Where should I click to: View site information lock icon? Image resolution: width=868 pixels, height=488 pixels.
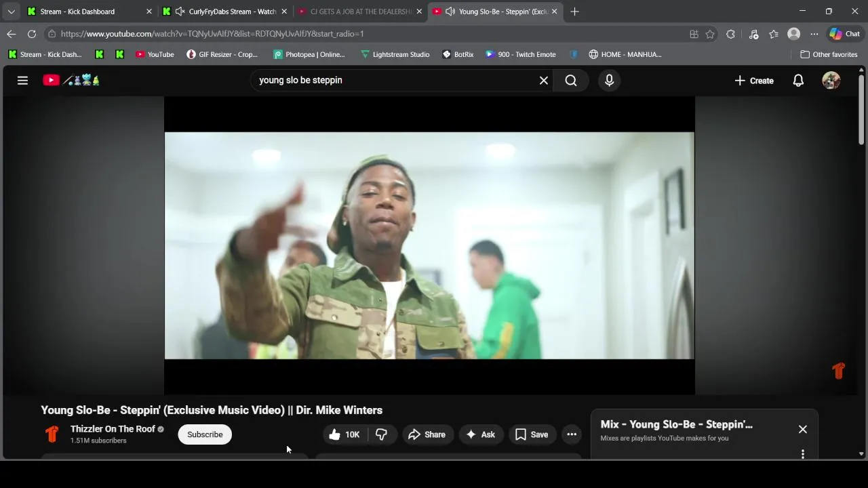[x=52, y=34]
